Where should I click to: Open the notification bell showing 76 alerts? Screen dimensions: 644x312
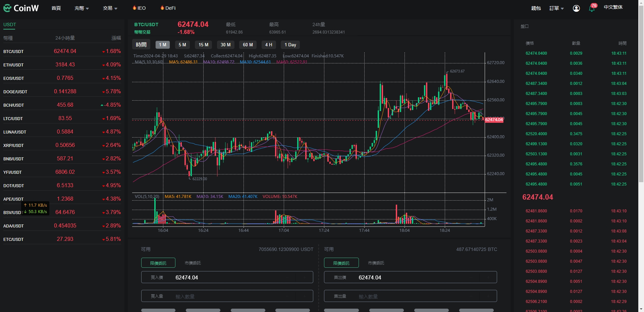click(591, 8)
